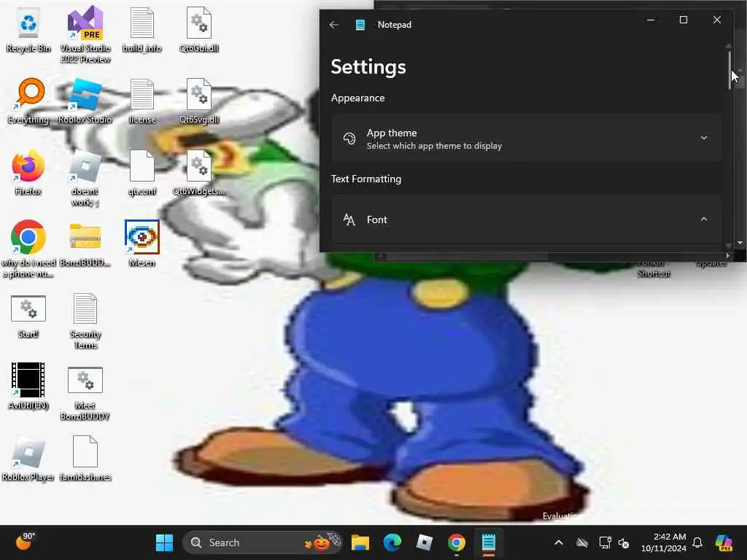
Task: Select the Mesen emulator shortcut
Action: [142, 244]
